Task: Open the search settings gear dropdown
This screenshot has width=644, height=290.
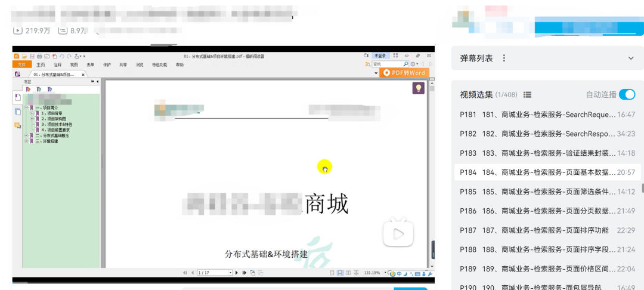Action: pyautogui.click(x=414, y=64)
